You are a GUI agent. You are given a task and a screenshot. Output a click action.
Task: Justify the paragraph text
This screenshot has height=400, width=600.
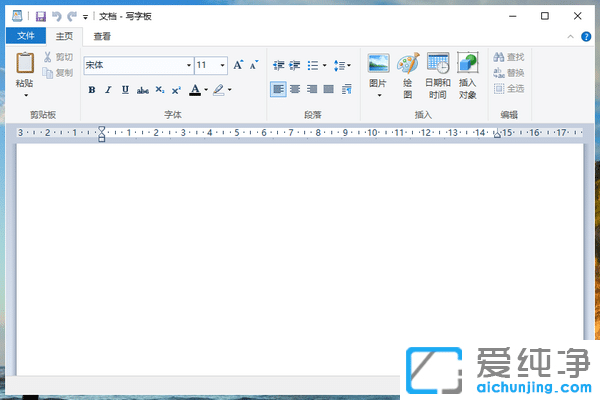[x=329, y=89]
